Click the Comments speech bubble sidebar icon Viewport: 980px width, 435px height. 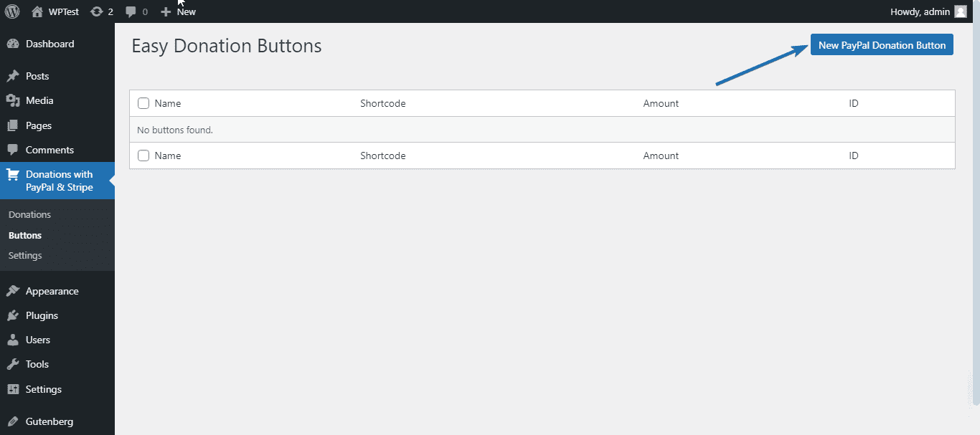(x=13, y=150)
